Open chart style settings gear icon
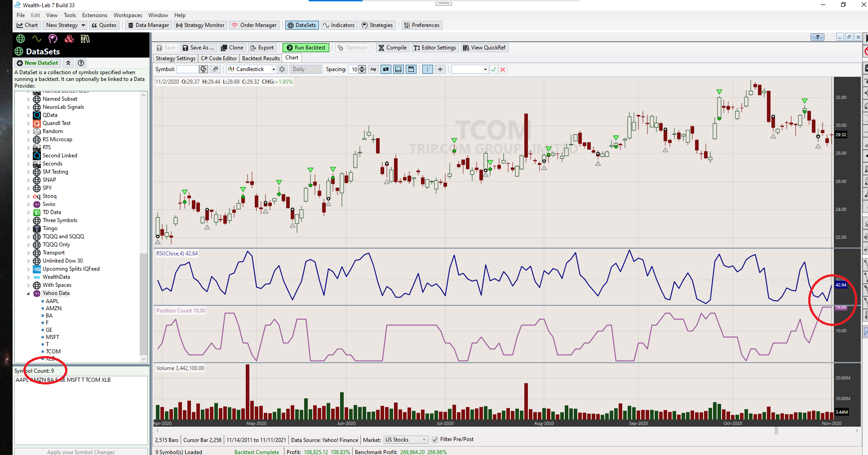The image size is (868, 455). [x=282, y=69]
